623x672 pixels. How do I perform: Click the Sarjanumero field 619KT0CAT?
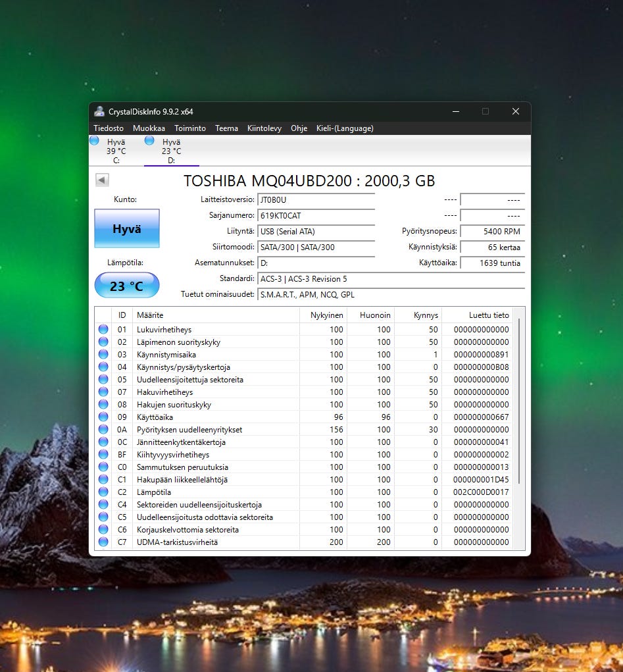coord(316,216)
